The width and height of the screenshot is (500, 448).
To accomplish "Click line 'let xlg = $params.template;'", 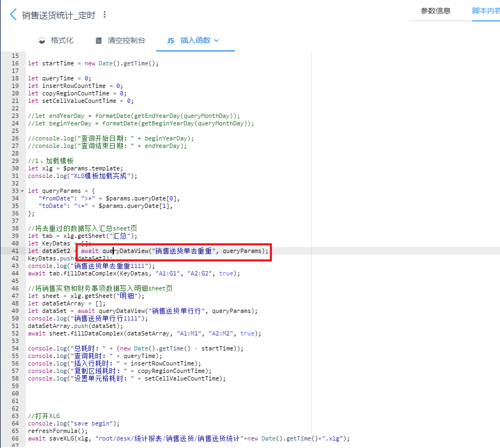I will (75, 168).
